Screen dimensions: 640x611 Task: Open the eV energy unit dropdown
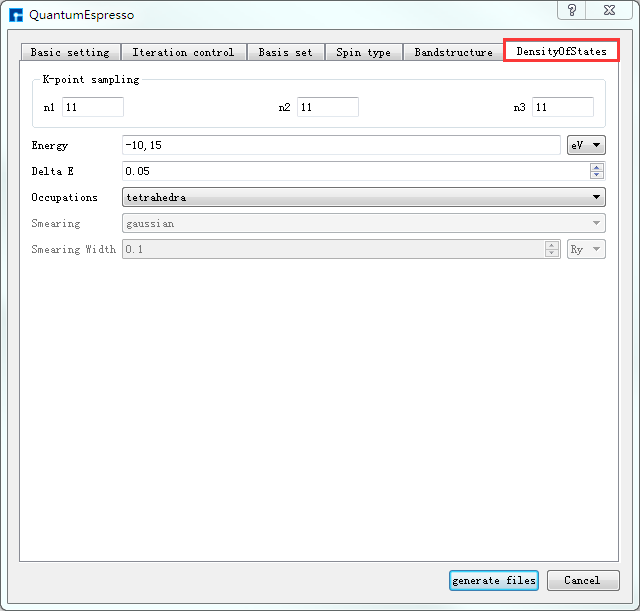coord(586,146)
